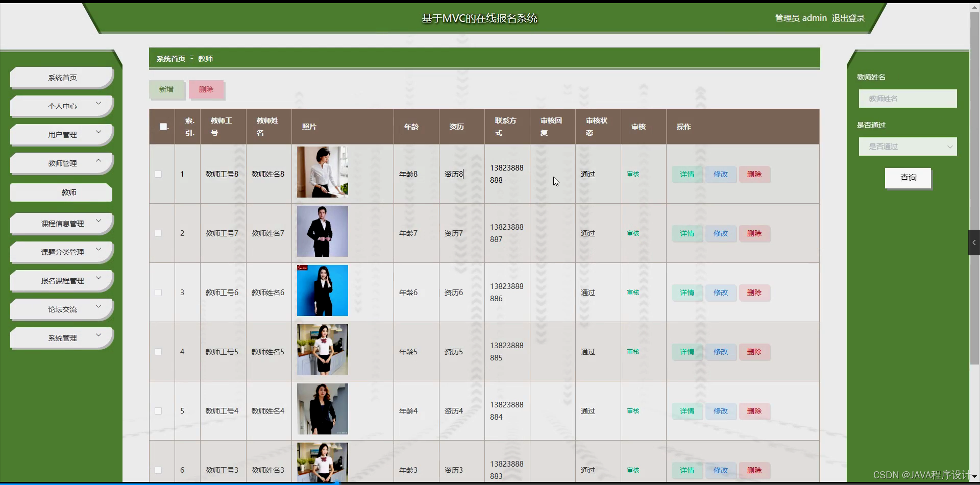Check the checkbox for row 1
The height and width of the screenshot is (485, 980).
pyautogui.click(x=158, y=174)
